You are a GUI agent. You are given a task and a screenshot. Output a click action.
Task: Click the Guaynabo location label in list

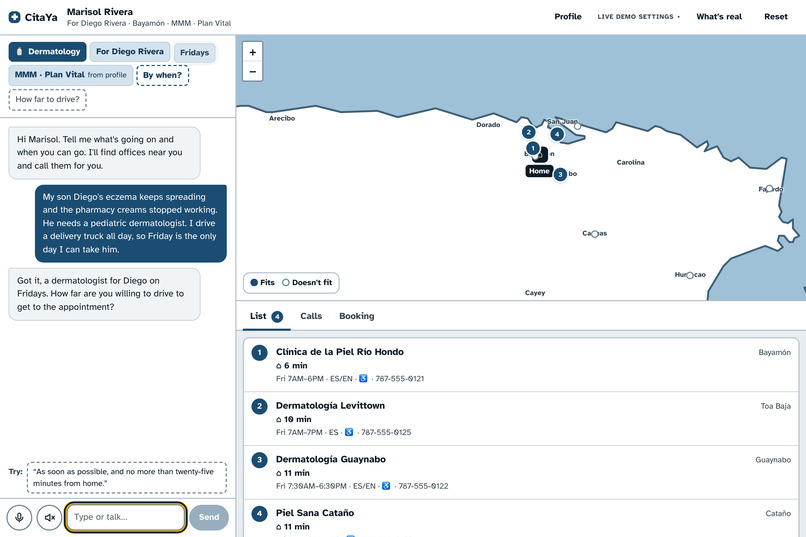tap(773, 460)
